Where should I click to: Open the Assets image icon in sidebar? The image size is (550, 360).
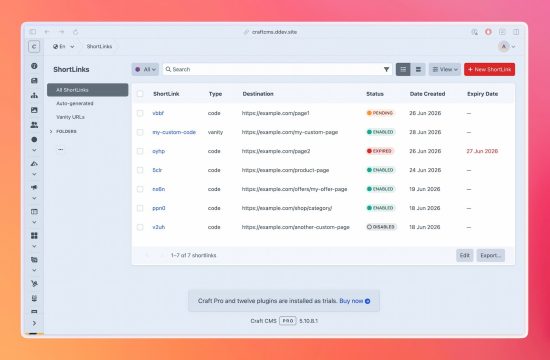(x=34, y=110)
